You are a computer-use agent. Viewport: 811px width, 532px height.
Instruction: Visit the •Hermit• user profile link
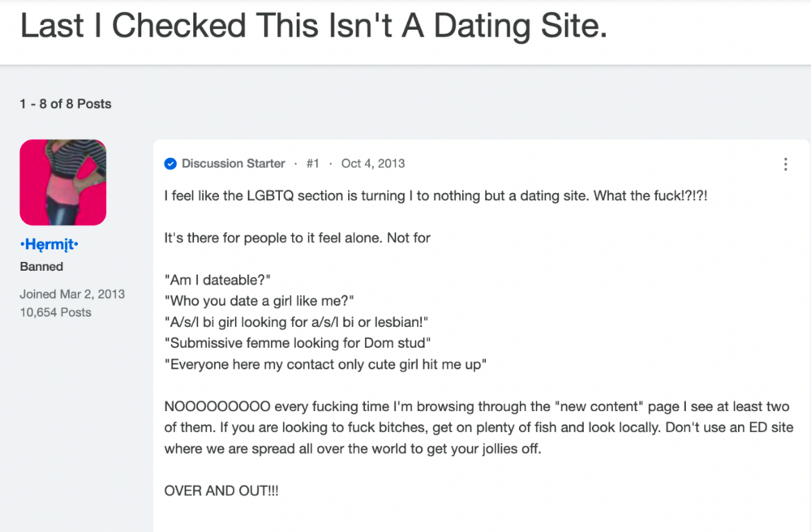(49, 244)
